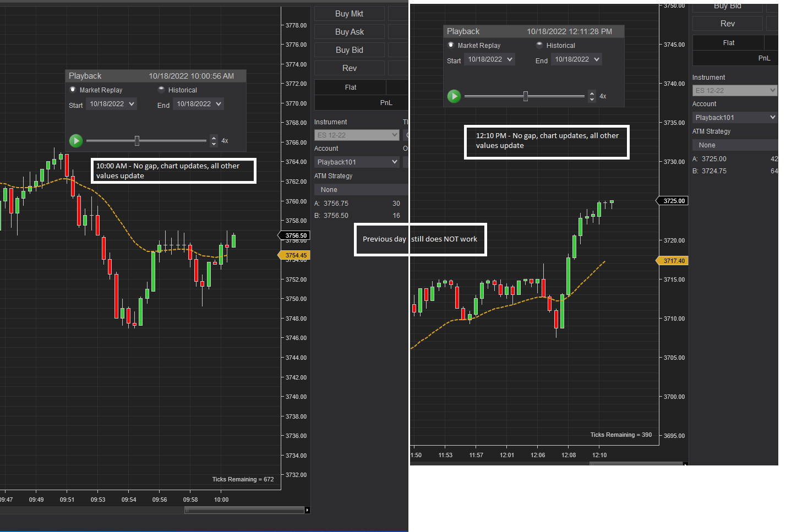The height and width of the screenshot is (532, 786).
Task: Open Account Playback101 dropdown beside 10:00 AM chart
Action: (x=357, y=162)
